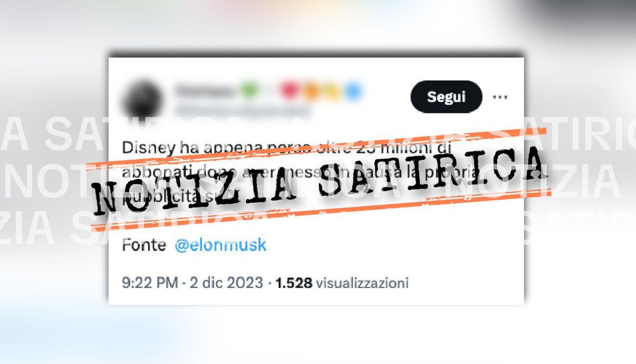The image size is (636, 364).
Task: Open the blurred display name
Action: tap(206, 90)
